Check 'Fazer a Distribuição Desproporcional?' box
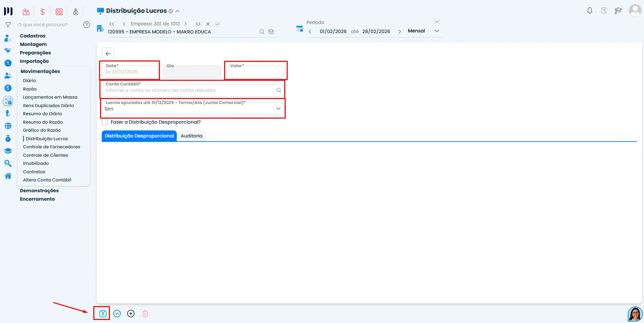Image resolution: width=644 pixels, height=323 pixels. 105,122
